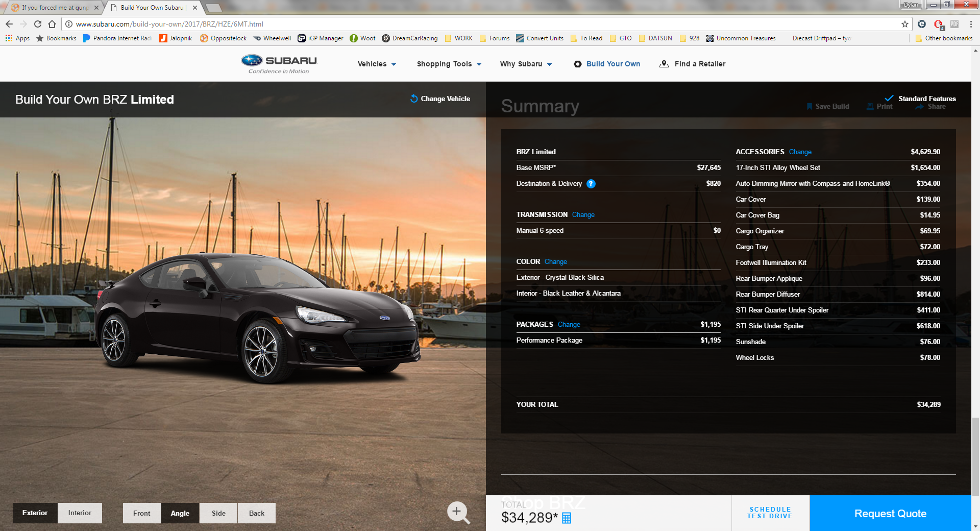Select the Back view tab

[257, 513]
